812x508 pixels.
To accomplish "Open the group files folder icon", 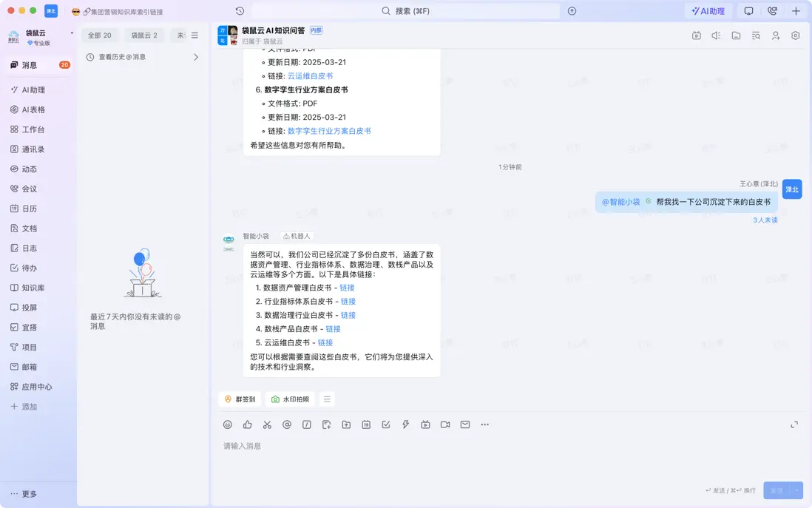I will [737, 35].
